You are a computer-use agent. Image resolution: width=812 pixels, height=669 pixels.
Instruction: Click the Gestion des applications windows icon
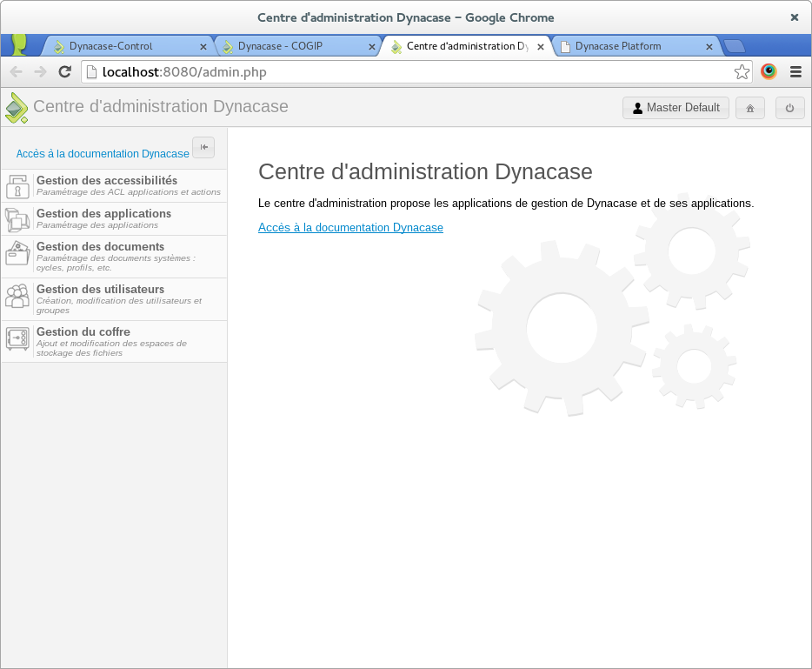pyautogui.click(x=17, y=219)
